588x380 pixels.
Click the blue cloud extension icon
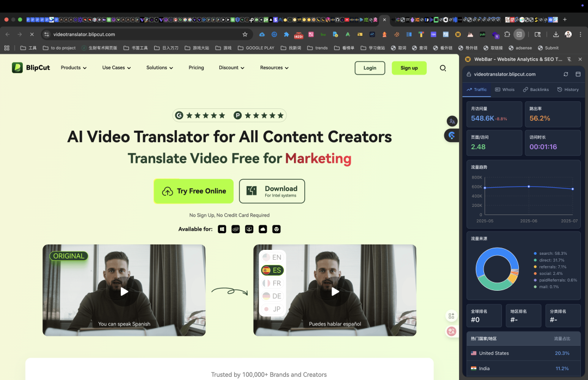262,34
